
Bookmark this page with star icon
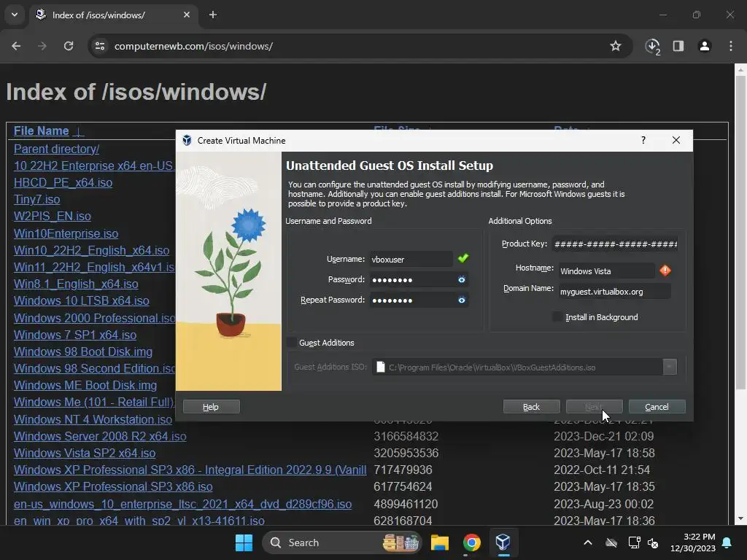coord(616,46)
